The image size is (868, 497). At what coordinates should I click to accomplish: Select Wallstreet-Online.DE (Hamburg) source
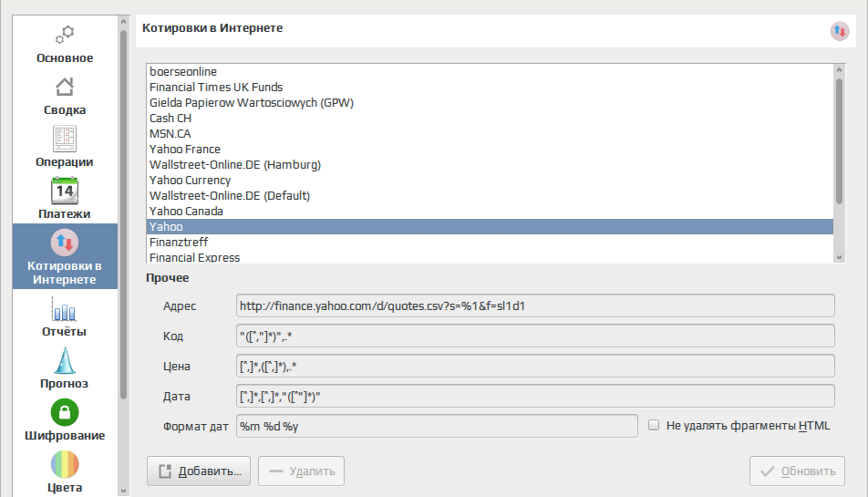click(x=490, y=164)
